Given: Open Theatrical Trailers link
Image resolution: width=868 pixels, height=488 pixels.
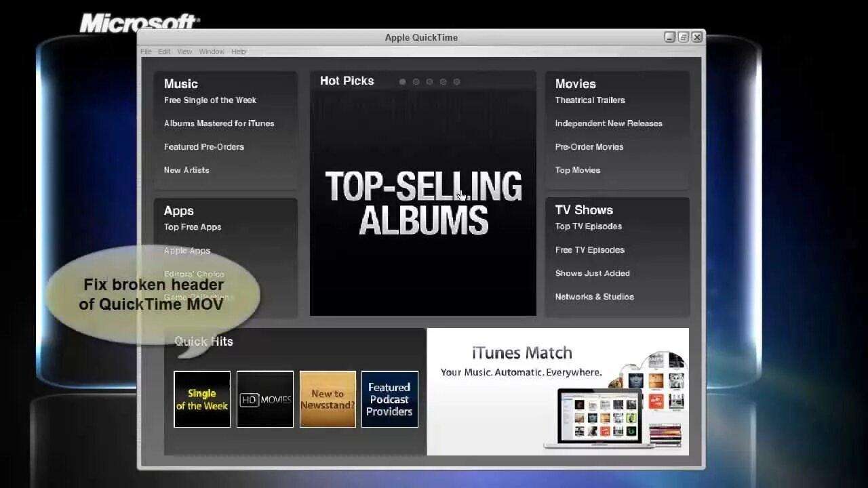Looking at the screenshot, I should 590,100.
